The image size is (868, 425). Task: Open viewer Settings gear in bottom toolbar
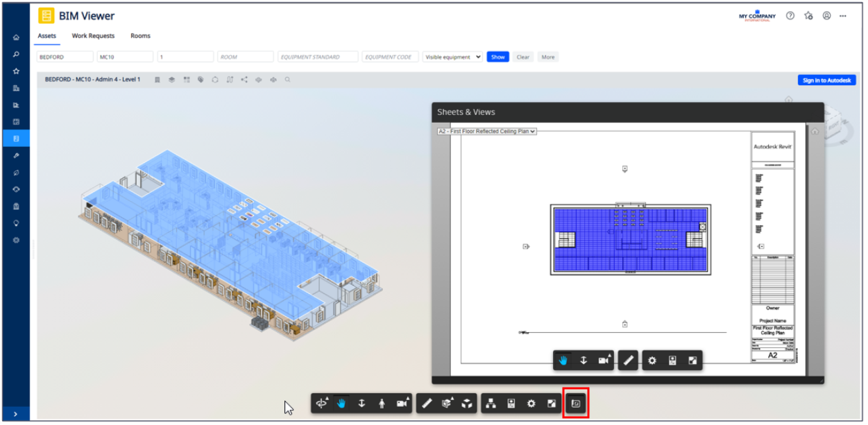click(530, 402)
